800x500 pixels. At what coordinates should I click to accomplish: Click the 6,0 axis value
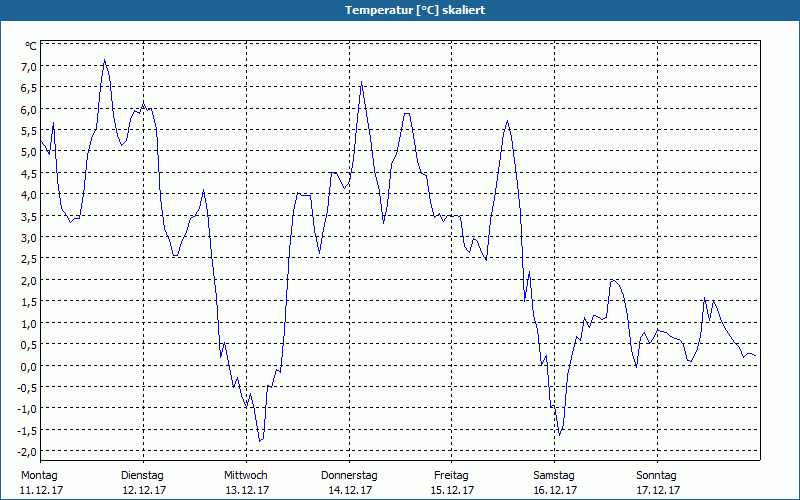coord(29,109)
